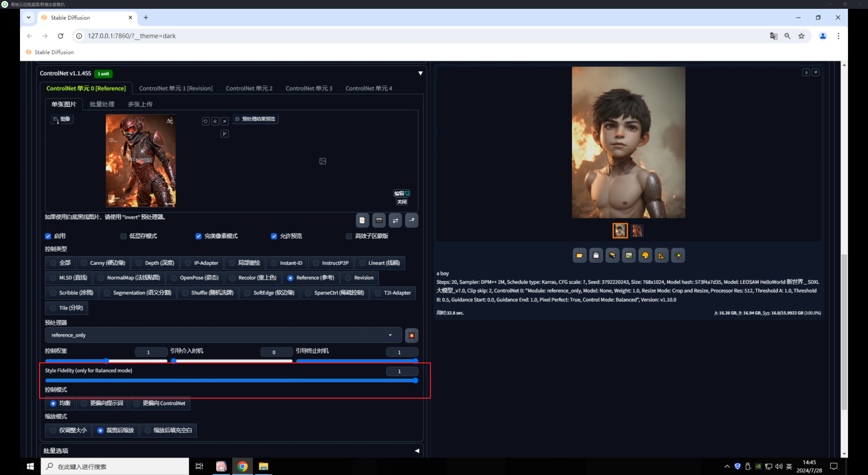Viewport: 868px width, 475px height.
Task: Open Google Translate icon in address bar
Action: 773,36
